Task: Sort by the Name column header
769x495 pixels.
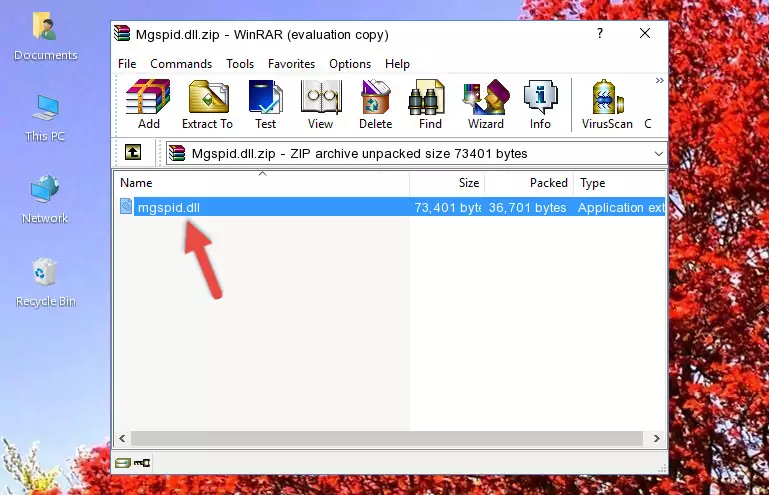Action: coord(262,183)
